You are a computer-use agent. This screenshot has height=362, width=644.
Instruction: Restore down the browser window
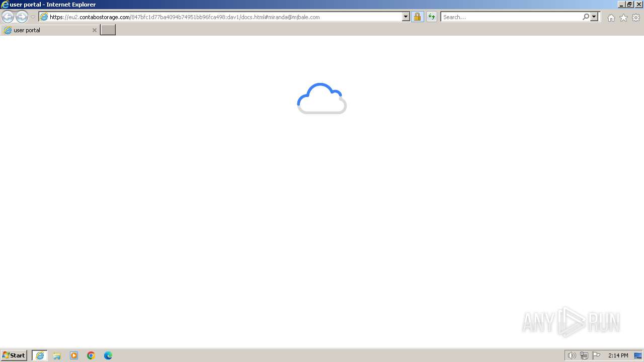(629, 5)
